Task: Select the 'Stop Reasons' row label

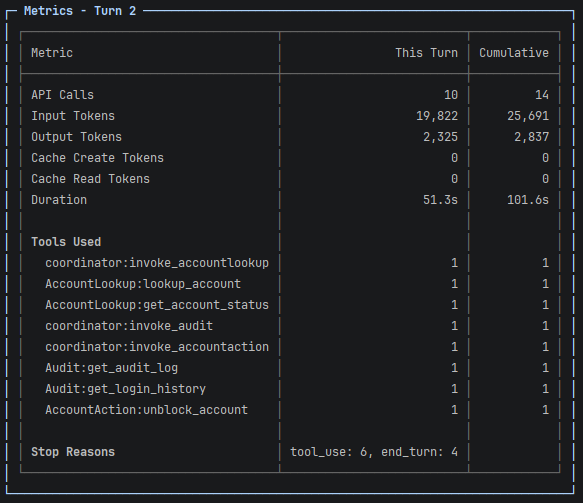Action: point(73,452)
